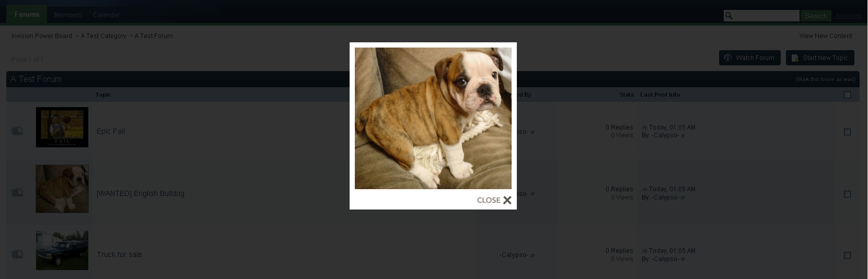Open the truck thumbnail image
Image resolution: width=868 pixels, height=279 pixels.
click(62, 251)
